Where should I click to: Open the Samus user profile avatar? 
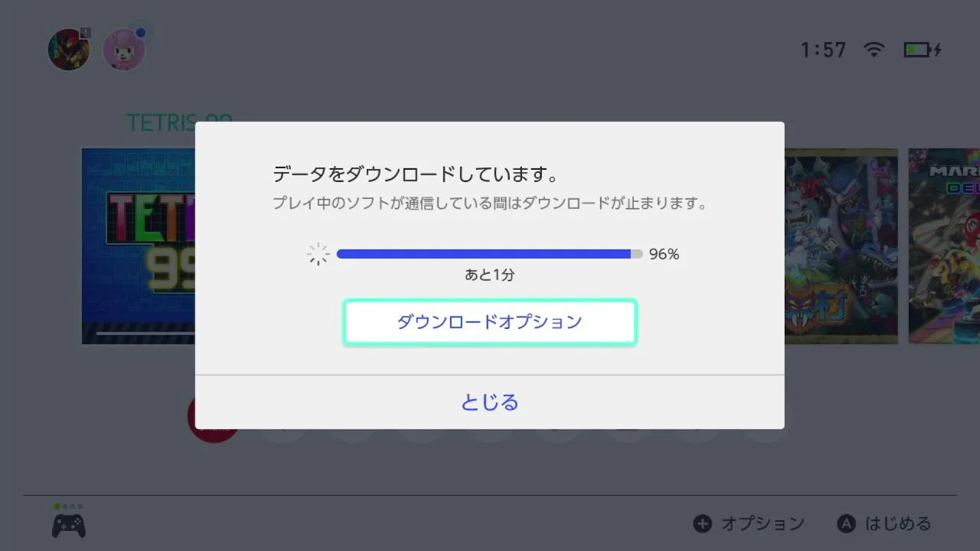(x=69, y=50)
